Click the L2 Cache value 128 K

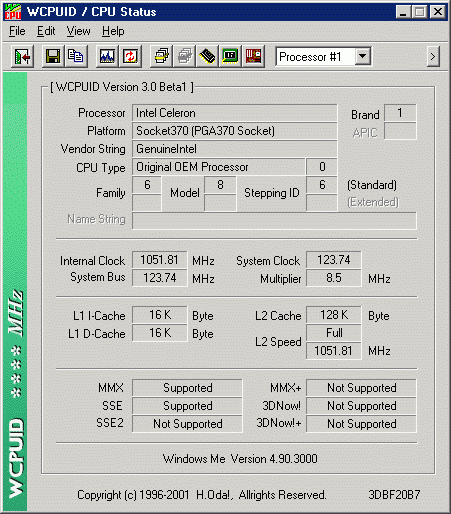click(334, 315)
